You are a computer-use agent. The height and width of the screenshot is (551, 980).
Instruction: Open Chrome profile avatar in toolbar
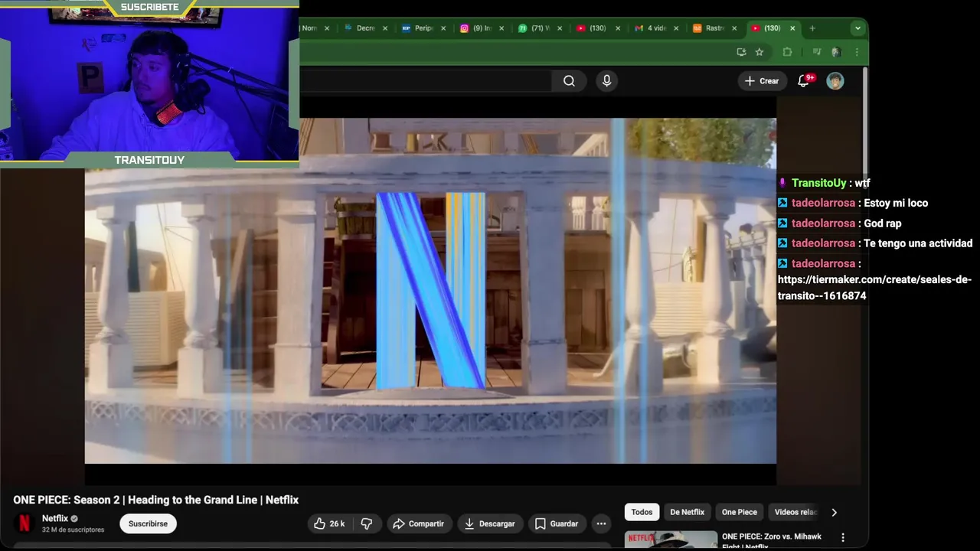point(836,52)
